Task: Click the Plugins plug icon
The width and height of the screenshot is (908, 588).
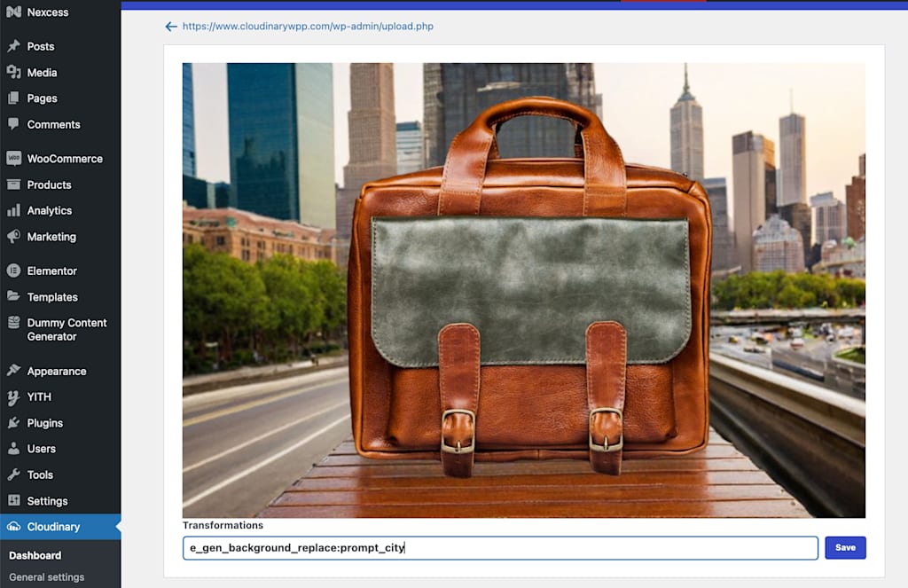Action: click(x=13, y=422)
